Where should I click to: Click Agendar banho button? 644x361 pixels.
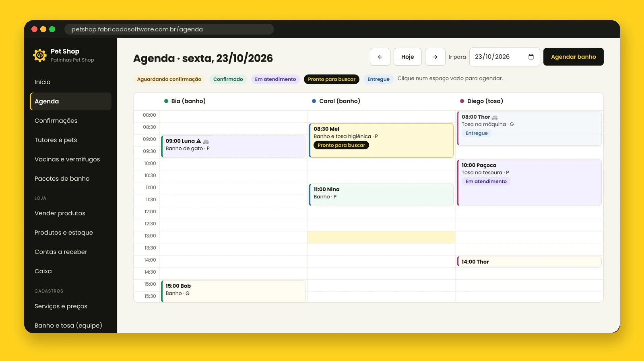click(574, 57)
